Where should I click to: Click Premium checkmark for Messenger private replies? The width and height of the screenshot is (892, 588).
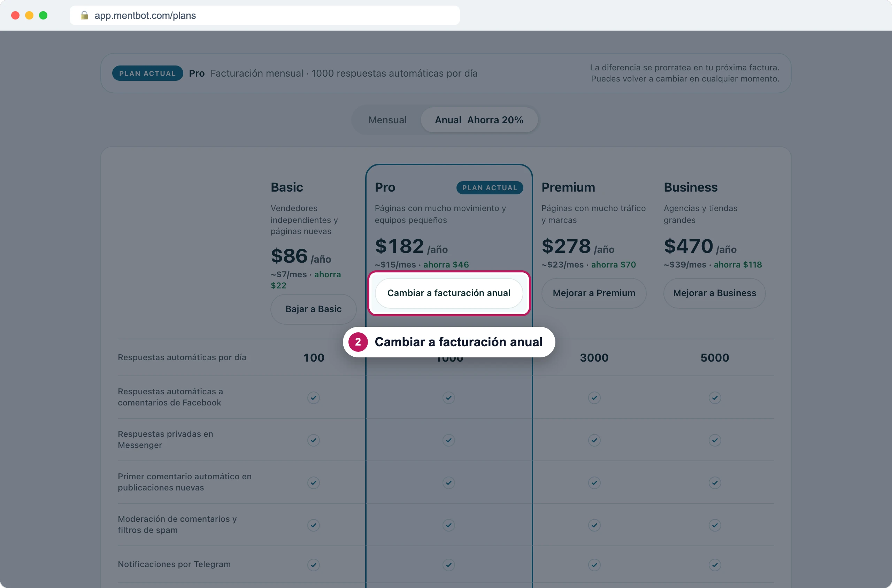click(594, 440)
